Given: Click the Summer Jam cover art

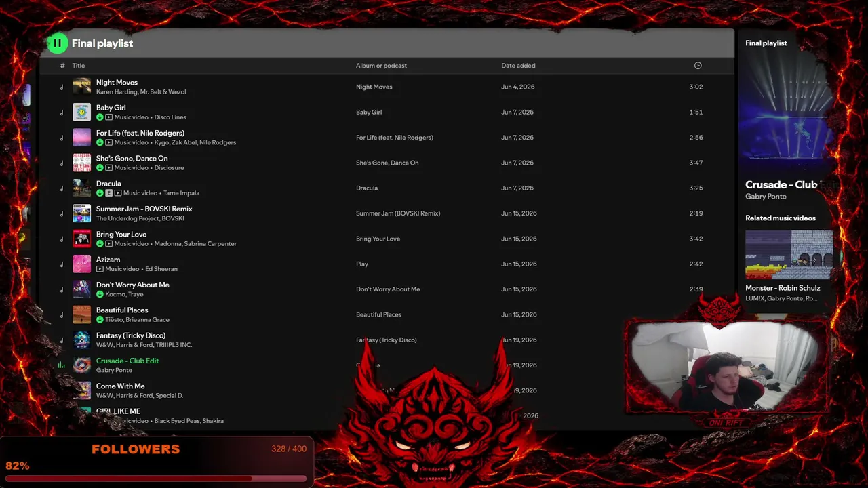Looking at the screenshot, I should pos(81,213).
